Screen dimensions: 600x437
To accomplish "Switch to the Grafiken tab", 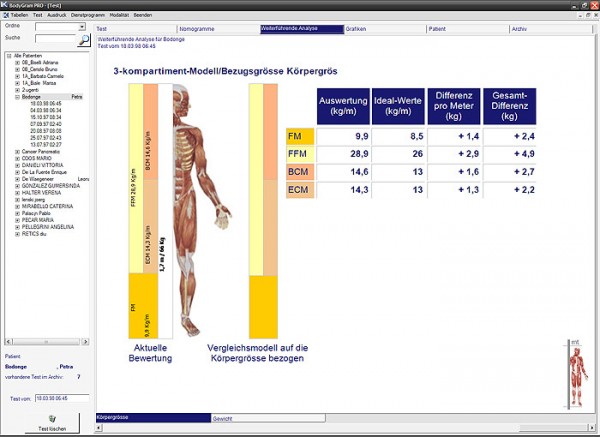I will tap(355, 29).
